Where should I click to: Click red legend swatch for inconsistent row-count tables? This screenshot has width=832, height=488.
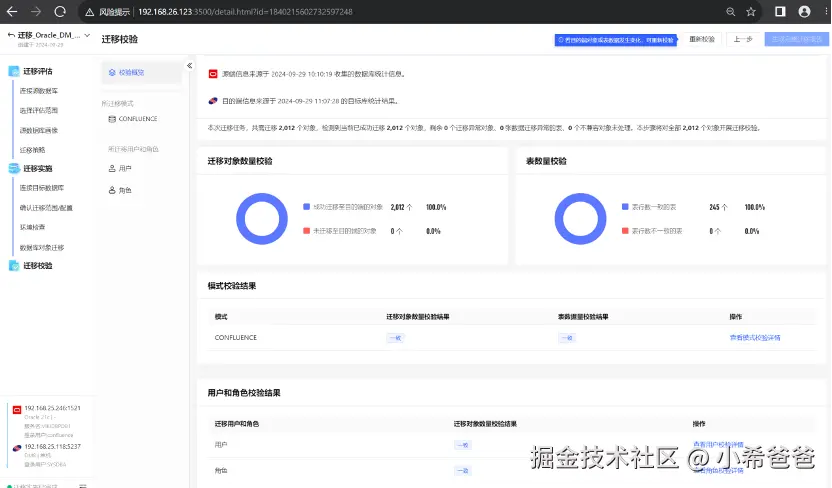coord(625,231)
